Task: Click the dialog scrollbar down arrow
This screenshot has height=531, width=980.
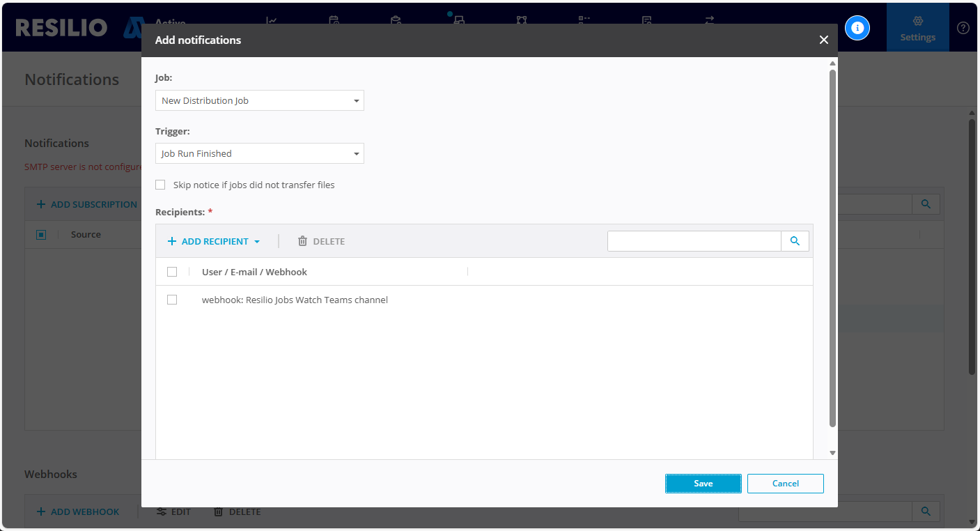Action: point(832,453)
